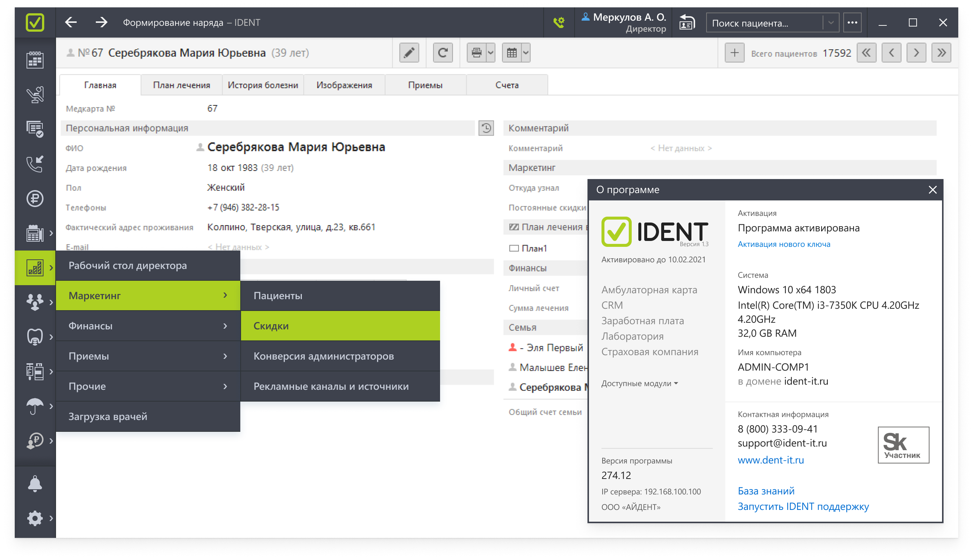973x560 pixels.
Task: Click the personal info history clock icon
Action: tap(486, 128)
